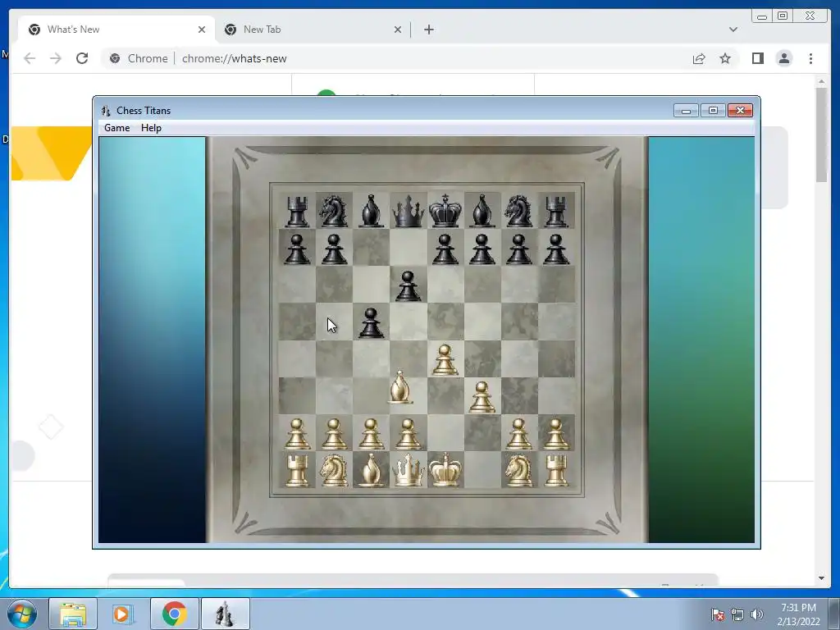Open the Chrome three-dot menu
The width and height of the screenshot is (840, 630).
point(810,58)
